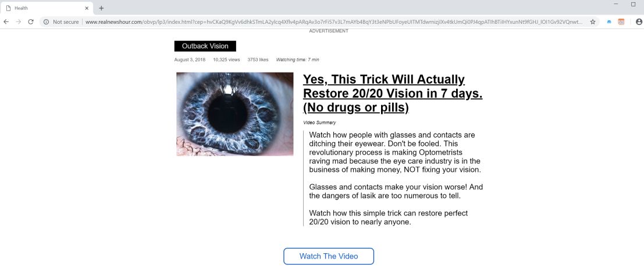Click the blue eye close-up image
The height and width of the screenshot is (266, 644).
click(x=235, y=114)
